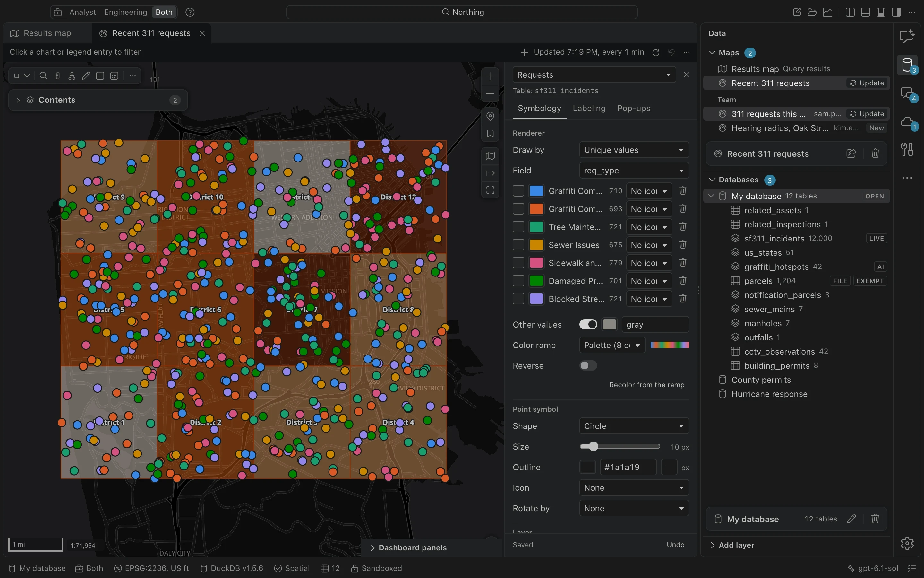
Task: Open the hierarchy cluster tool in map toolbar
Action: (72, 76)
